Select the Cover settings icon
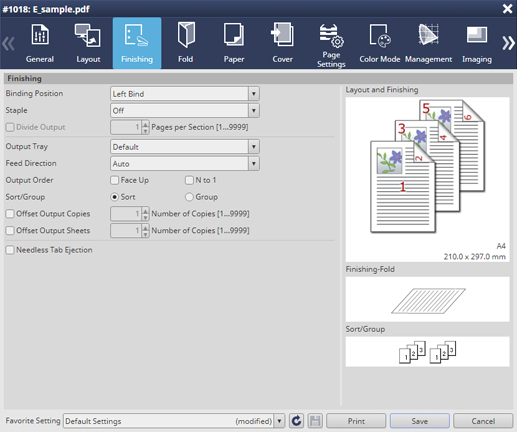Viewport: 517px width, 432px height. coord(282,35)
